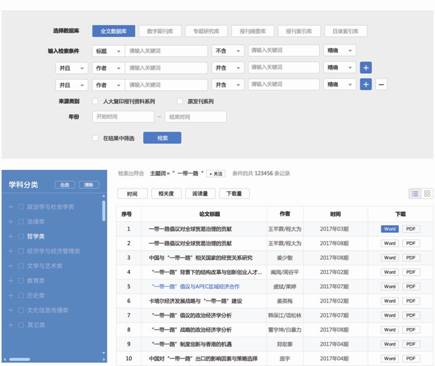
Task: Open the 并且 dropdown in the row with minus button
Action: coord(72,85)
